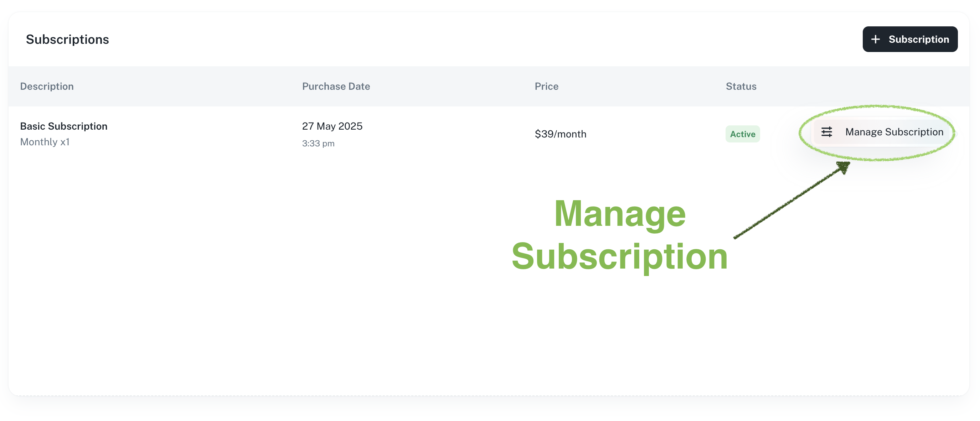Click the Active pill to change subscription state
980x421 pixels.
coord(742,134)
